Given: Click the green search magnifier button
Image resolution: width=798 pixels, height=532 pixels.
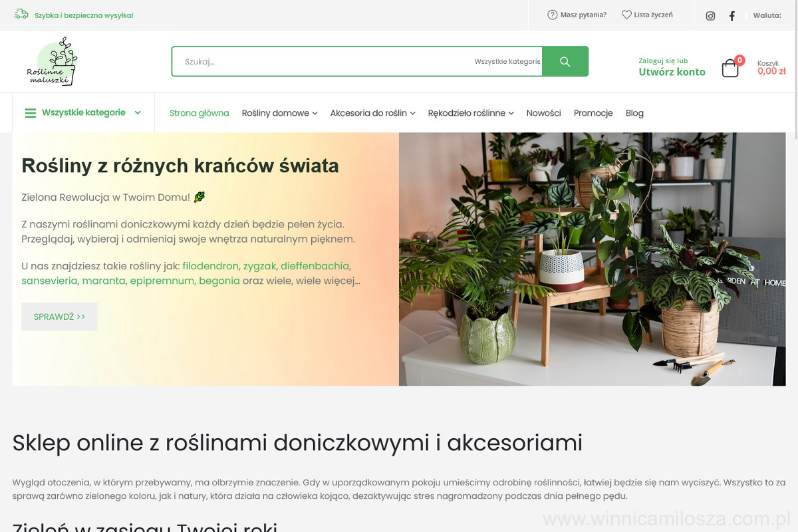Looking at the screenshot, I should point(565,61).
